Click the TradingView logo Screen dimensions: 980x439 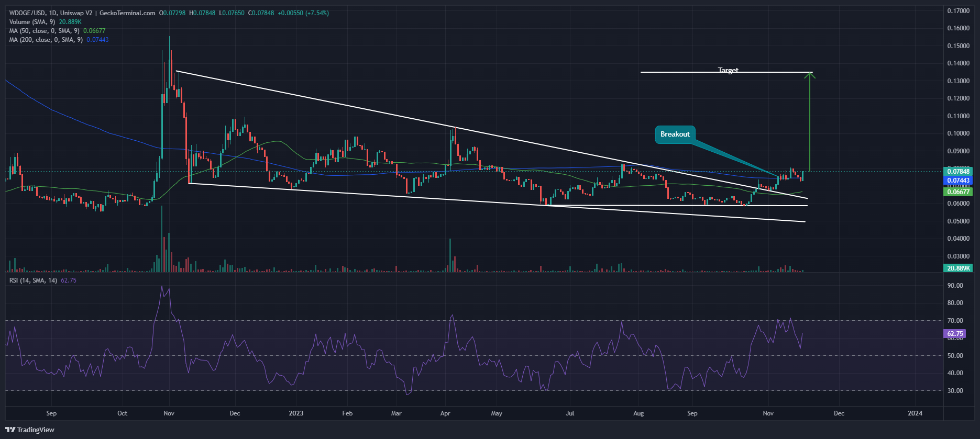(30, 430)
